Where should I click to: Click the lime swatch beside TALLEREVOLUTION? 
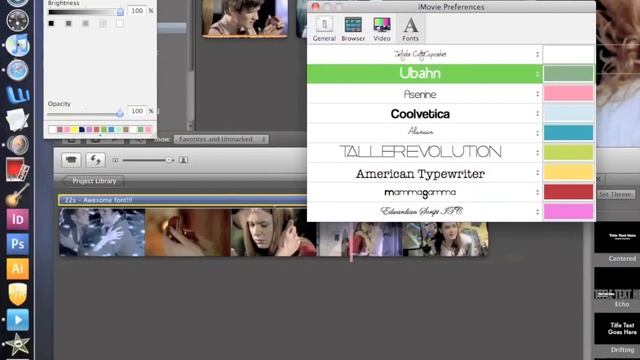[568, 152]
